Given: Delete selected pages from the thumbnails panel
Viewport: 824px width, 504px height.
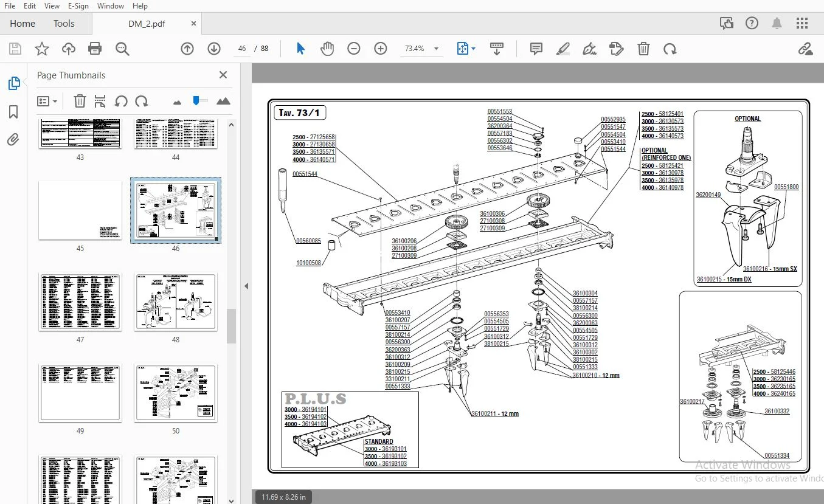Looking at the screenshot, I should pyautogui.click(x=80, y=101).
